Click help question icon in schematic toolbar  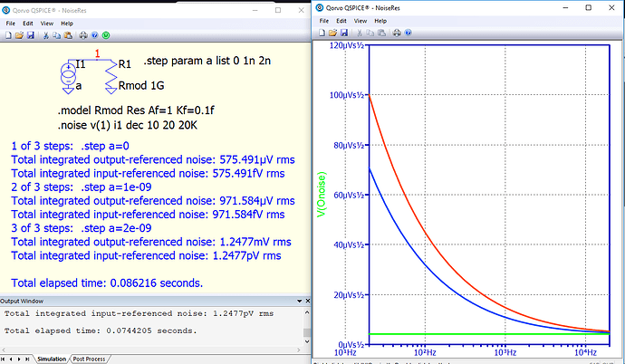94,34
